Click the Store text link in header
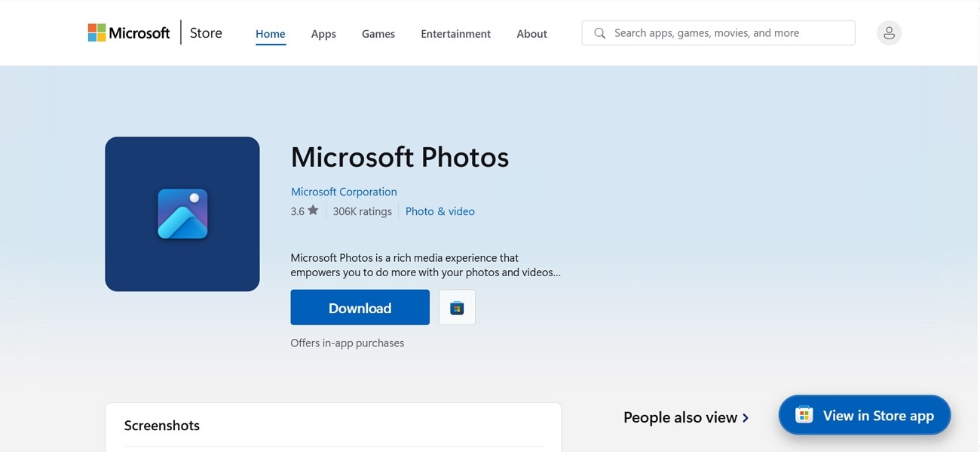 click(206, 33)
